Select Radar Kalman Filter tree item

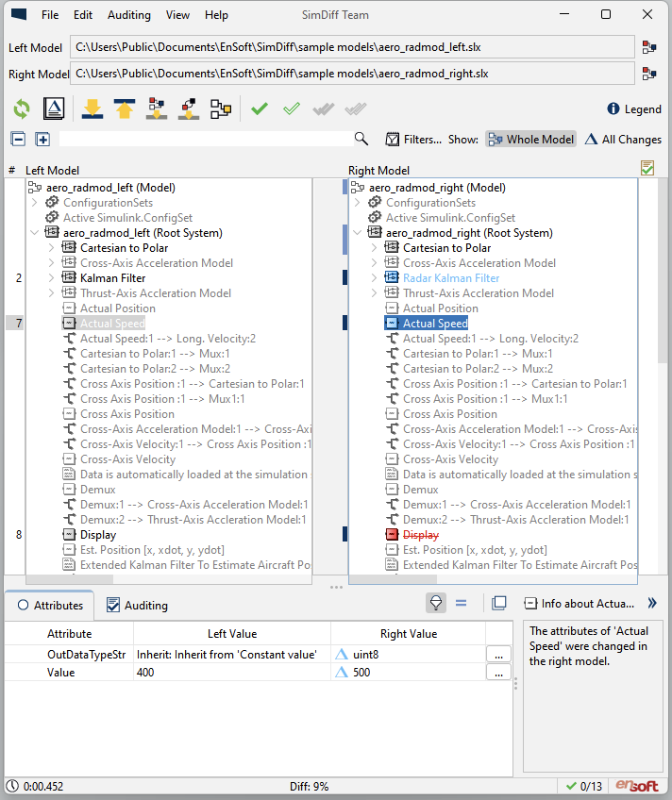451,278
